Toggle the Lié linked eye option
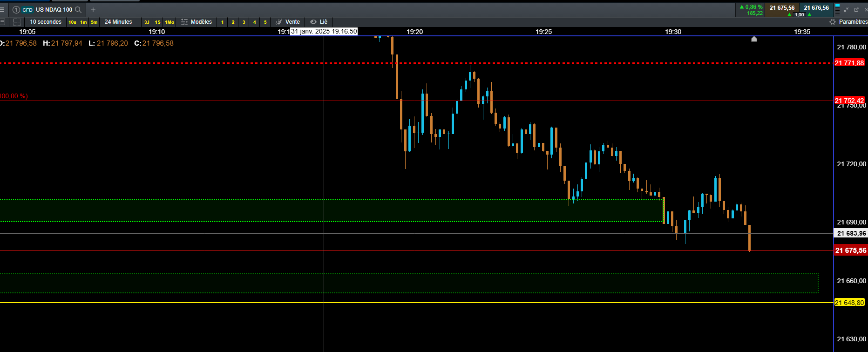 click(319, 22)
